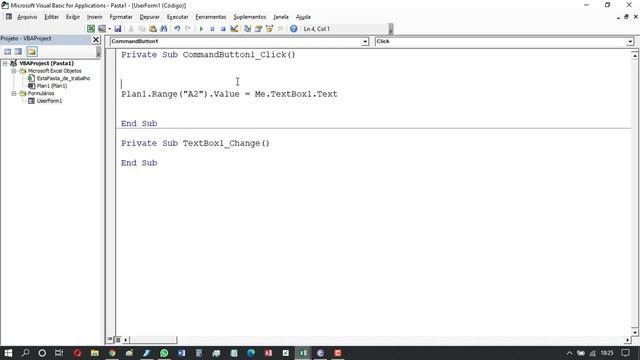Select UserForm1 in project tree

tap(49, 101)
